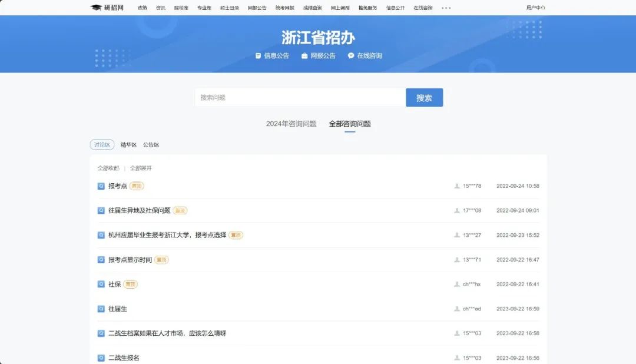Expand the three-dots more menu
The image size is (636, 364).
tap(446, 8)
